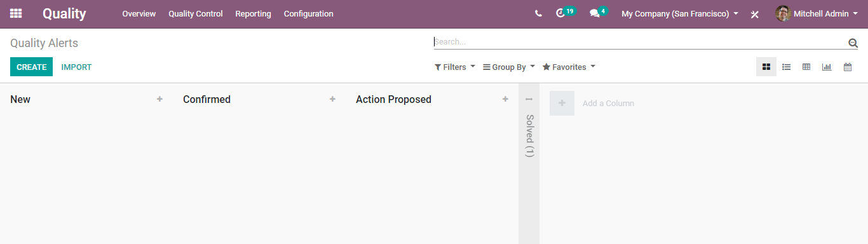The height and width of the screenshot is (244, 868).
Task: Click the phone call icon
Action: [x=538, y=13]
